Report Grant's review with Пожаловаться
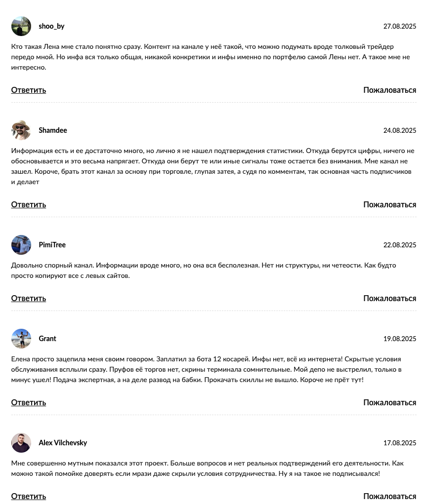The image size is (424, 504). 389,402
